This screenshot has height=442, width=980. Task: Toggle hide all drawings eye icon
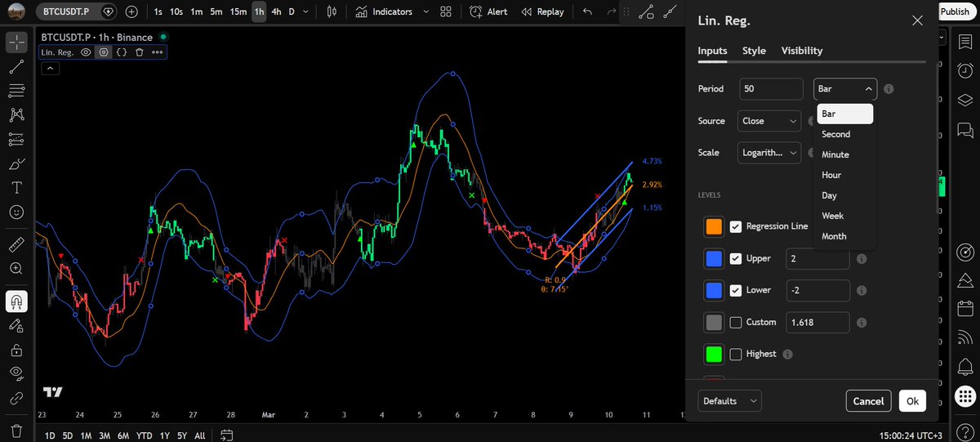(16, 373)
